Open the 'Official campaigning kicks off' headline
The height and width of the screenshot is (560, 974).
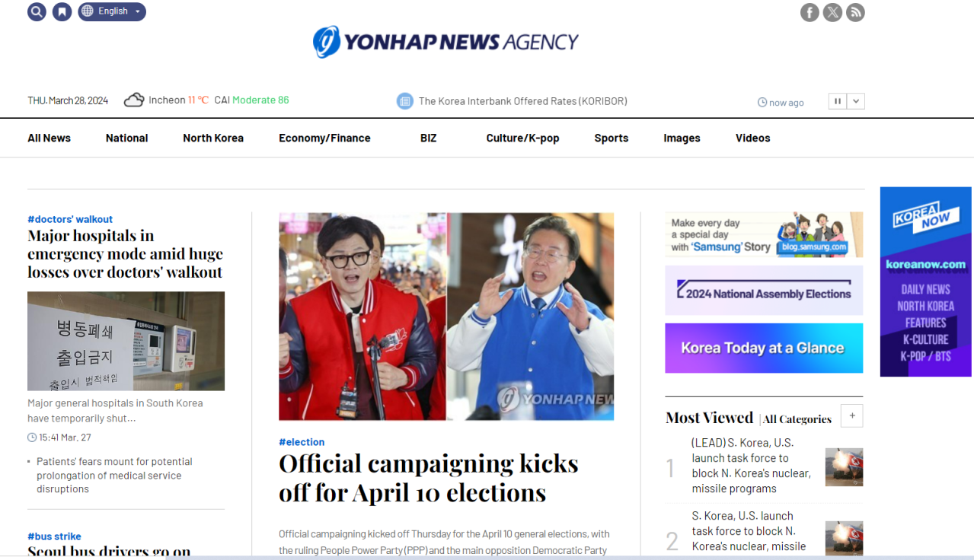point(428,478)
